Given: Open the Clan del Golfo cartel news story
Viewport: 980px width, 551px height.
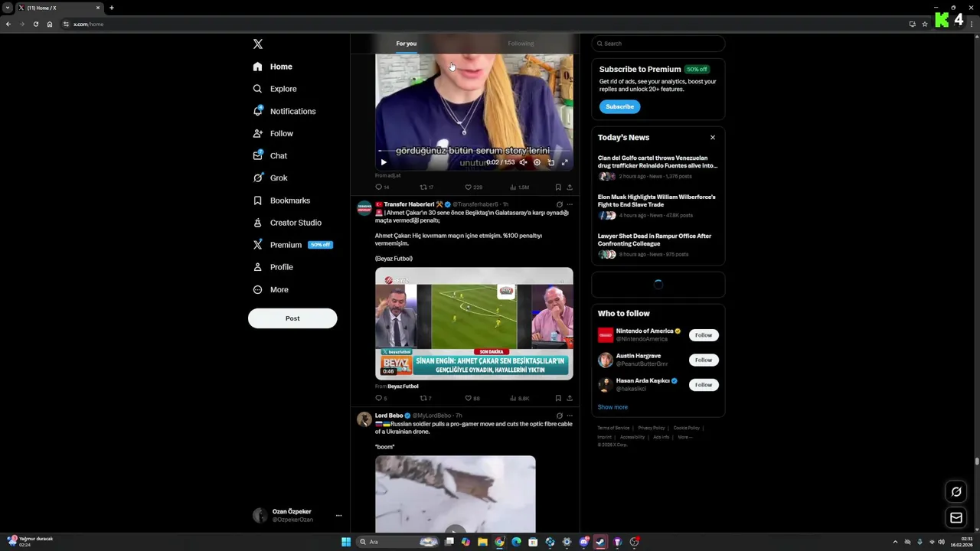Looking at the screenshot, I should click(658, 168).
